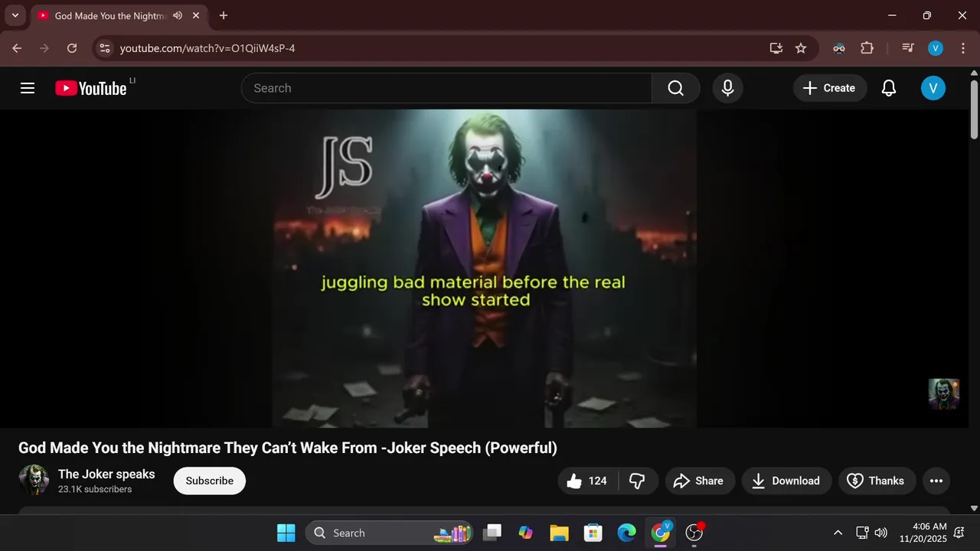Open more actions three-dot menu
This screenshot has height=551, width=980.
pyautogui.click(x=936, y=481)
